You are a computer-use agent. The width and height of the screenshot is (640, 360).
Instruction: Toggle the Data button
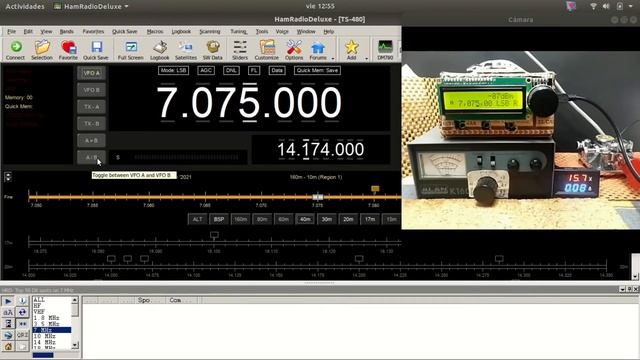click(x=277, y=70)
